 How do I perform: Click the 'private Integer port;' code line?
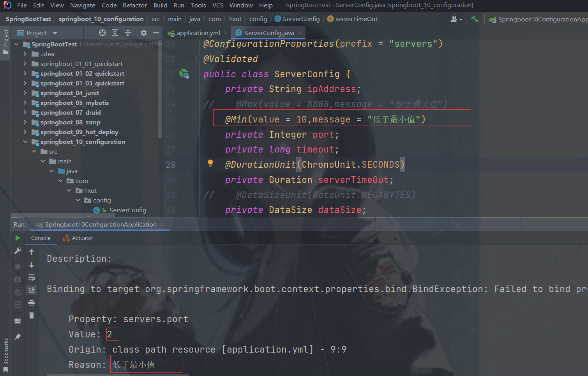(x=282, y=135)
